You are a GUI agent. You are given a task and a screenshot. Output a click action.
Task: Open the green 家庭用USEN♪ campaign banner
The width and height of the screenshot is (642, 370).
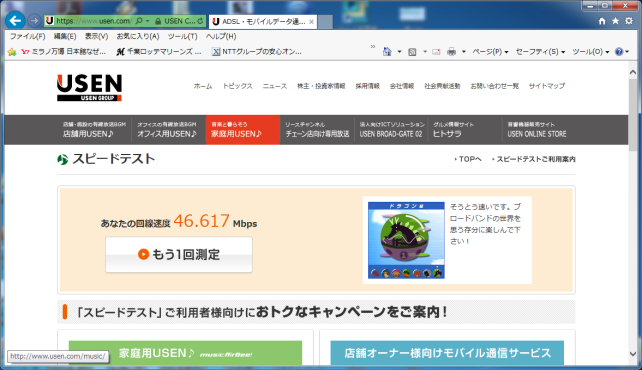[x=185, y=353]
